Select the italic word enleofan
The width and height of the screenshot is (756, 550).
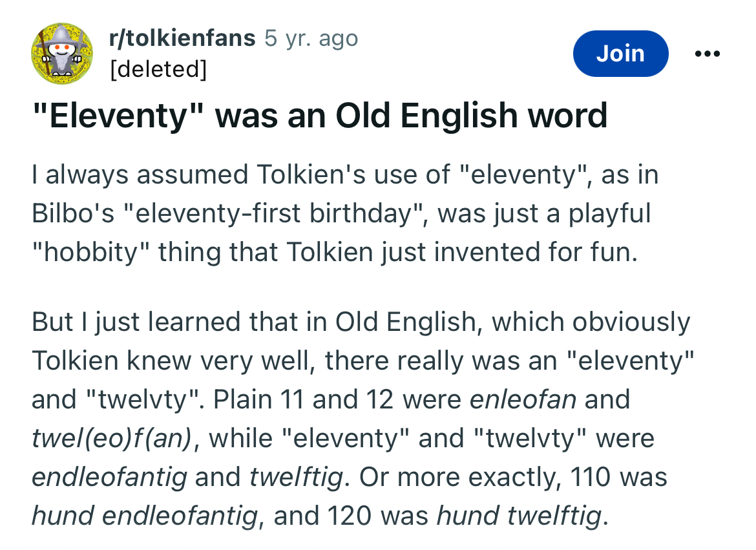click(523, 399)
